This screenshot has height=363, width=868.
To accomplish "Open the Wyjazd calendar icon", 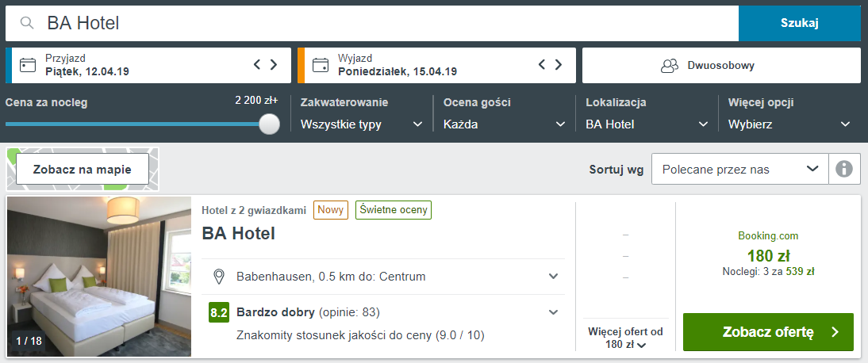I will pos(320,65).
